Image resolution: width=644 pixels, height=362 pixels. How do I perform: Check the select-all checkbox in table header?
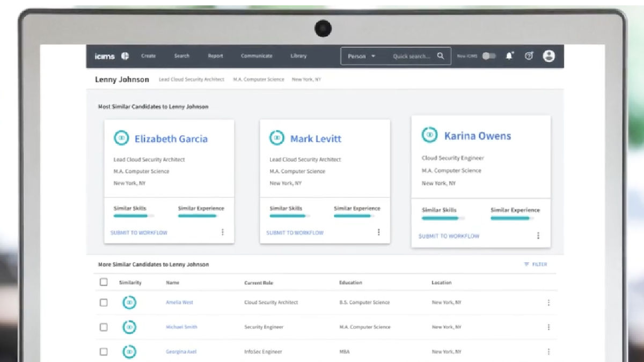coord(104,282)
